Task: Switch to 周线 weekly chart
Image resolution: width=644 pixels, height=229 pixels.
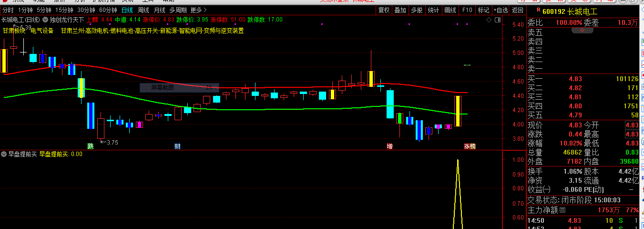Action: click(x=143, y=10)
